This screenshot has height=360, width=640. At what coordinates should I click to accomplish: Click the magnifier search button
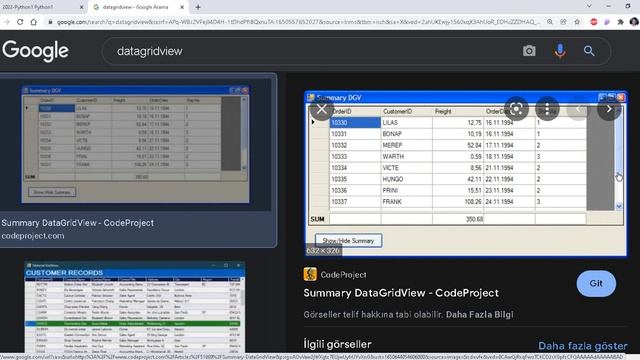pos(589,51)
